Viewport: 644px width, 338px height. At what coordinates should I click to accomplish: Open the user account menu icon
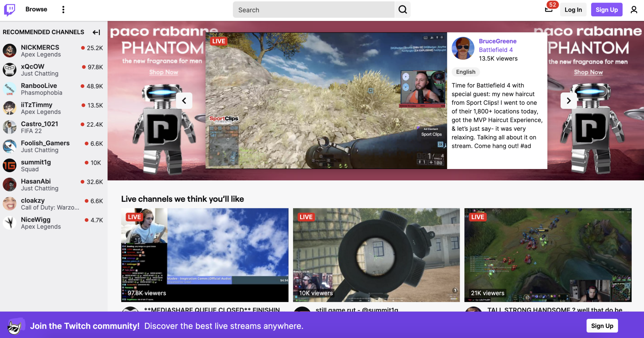click(634, 10)
